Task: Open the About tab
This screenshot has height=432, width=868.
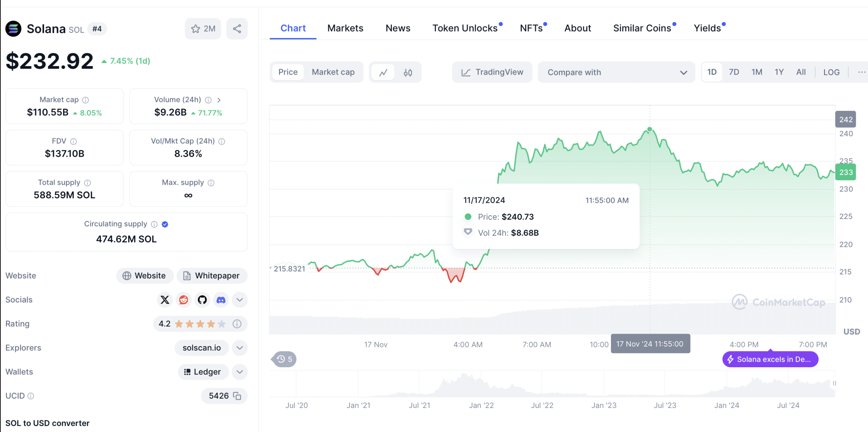Action: click(577, 28)
